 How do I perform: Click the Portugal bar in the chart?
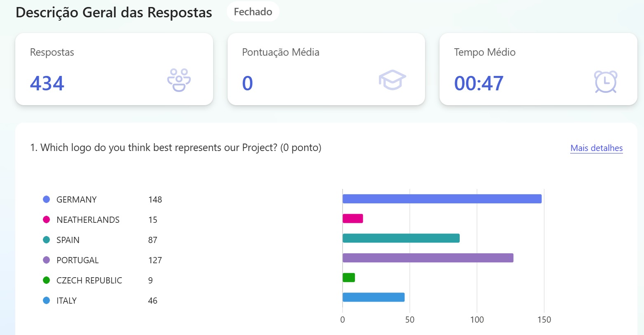tap(428, 258)
